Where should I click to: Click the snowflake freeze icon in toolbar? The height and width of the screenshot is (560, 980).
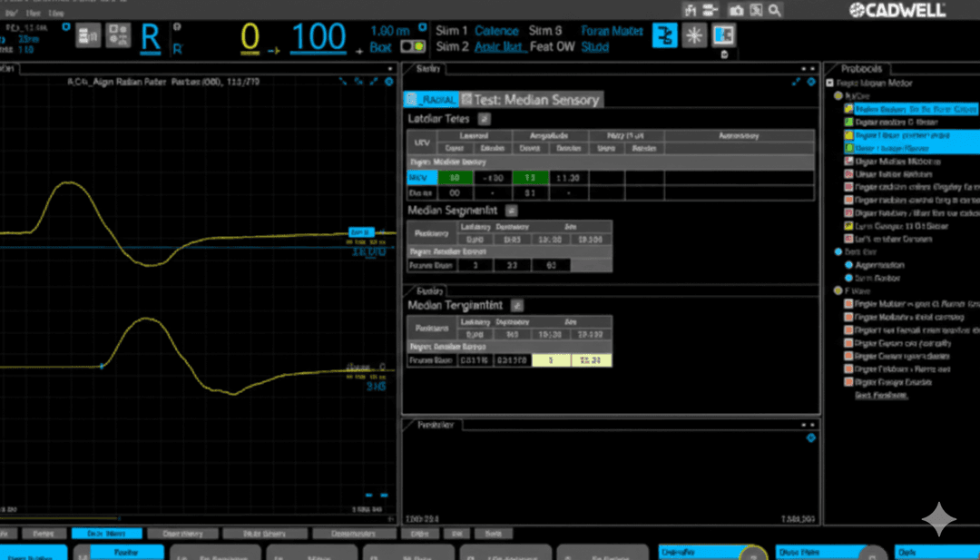pyautogui.click(x=695, y=35)
